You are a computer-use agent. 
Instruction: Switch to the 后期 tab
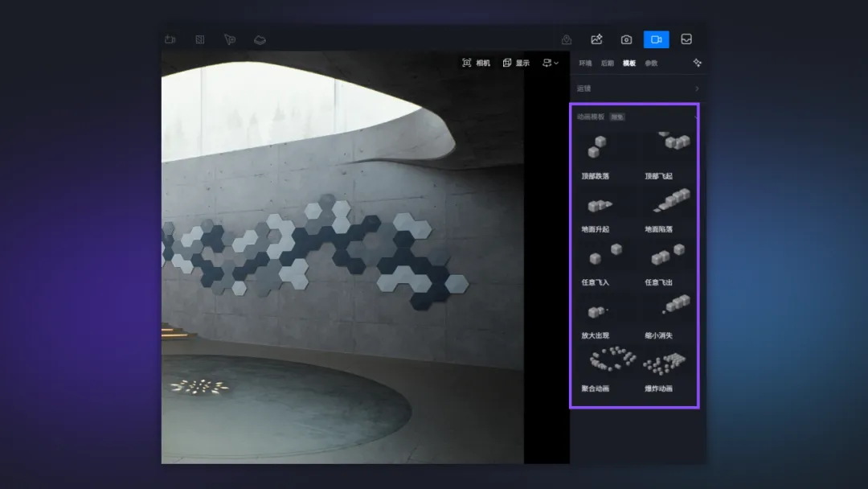pos(607,63)
